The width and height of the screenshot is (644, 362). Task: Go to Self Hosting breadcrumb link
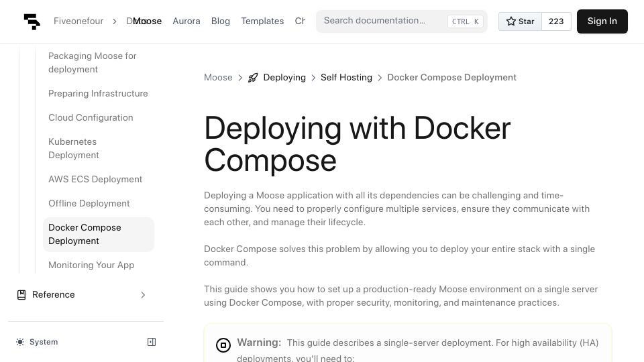tap(346, 78)
